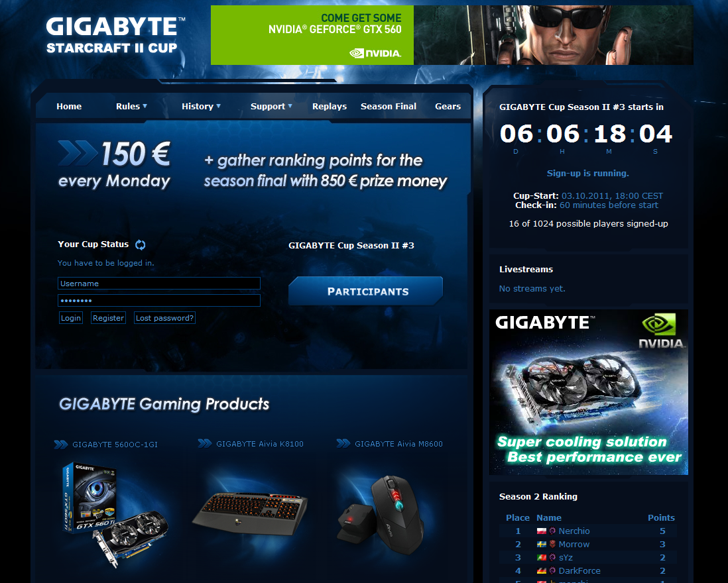Viewport: 728px width, 583px height.
Task: Open the Support dropdown menu
Action: click(x=271, y=106)
